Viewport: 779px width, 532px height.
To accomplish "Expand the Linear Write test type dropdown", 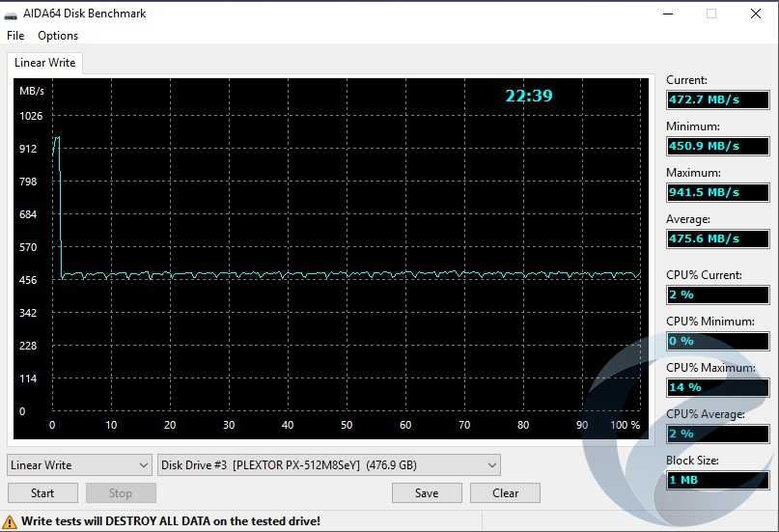I will pyautogui.click(x=79, y=465).
